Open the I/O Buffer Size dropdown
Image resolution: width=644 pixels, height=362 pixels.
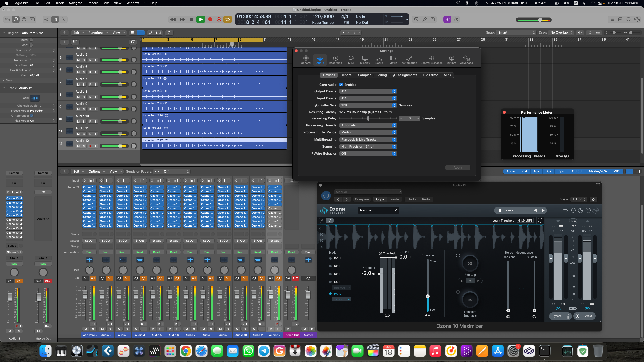(x=368, y=105)
